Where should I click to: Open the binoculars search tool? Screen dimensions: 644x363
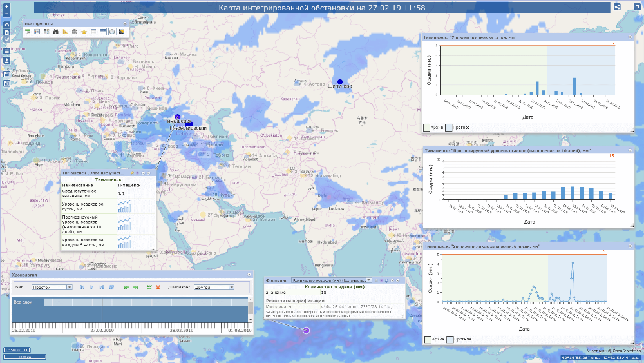pyautogui.click(x=56, y=32)
